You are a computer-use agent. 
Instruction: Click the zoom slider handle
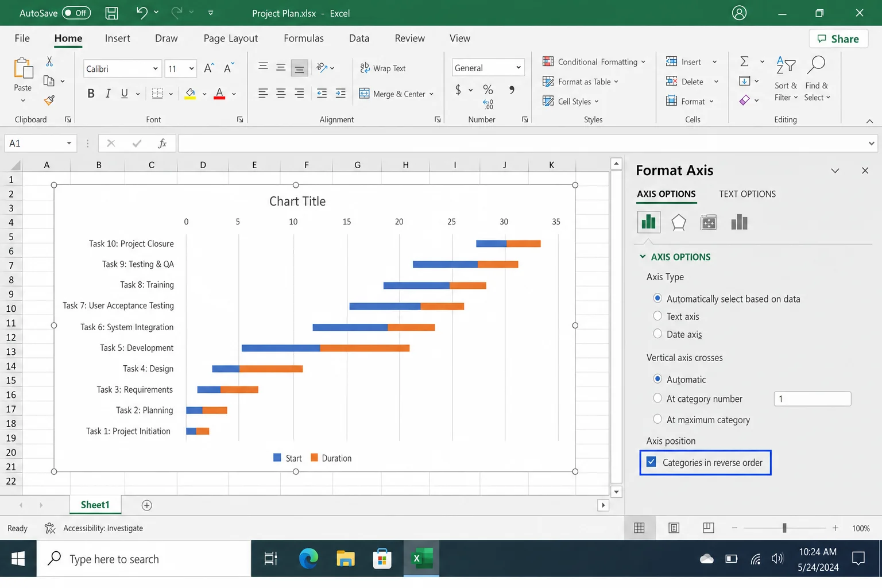click(784, 528)
